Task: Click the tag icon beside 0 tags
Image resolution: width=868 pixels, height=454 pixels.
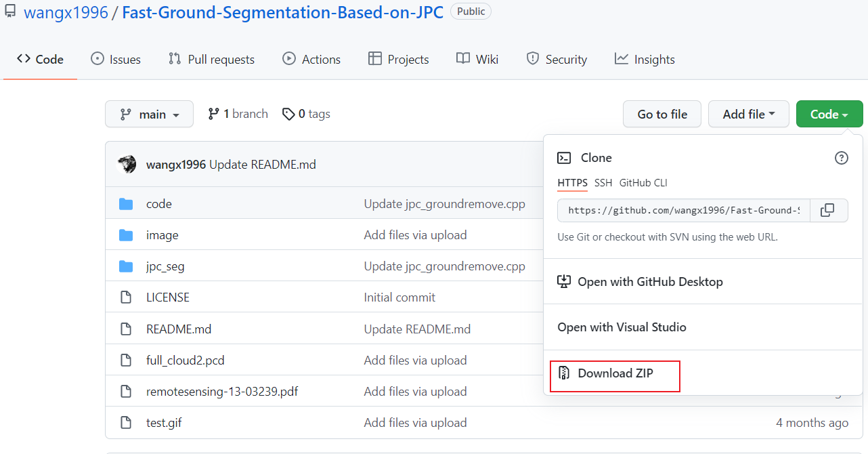Action: pos(289,113)
